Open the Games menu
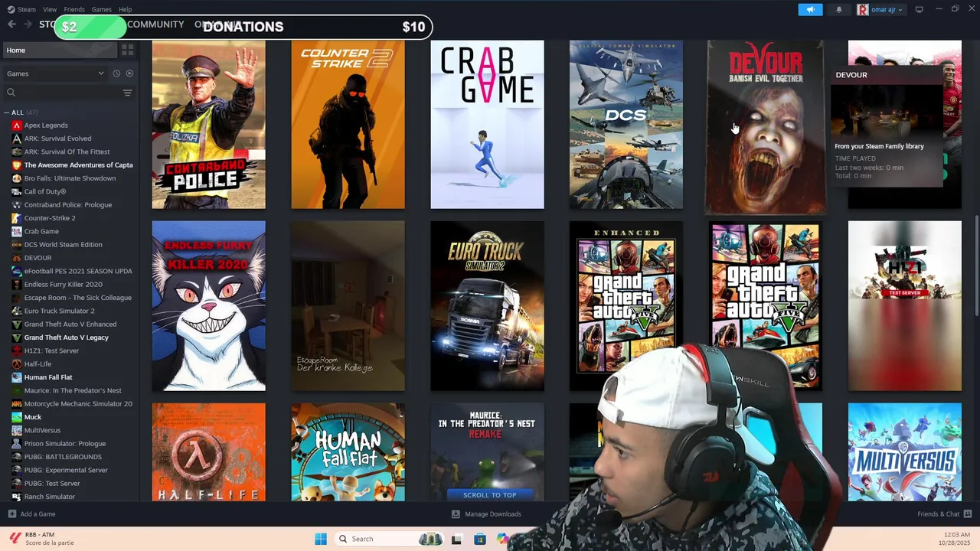980x551 pixels. click(102, 9)
